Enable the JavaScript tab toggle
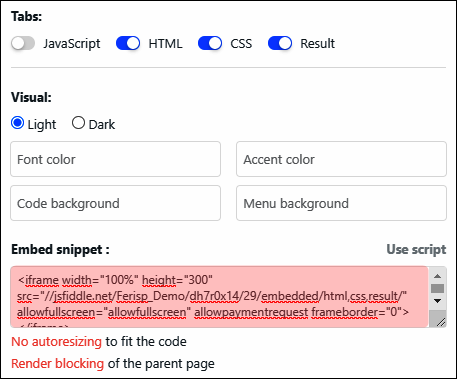The height and width of the screenshot is (379, 457). pos(23,43)
